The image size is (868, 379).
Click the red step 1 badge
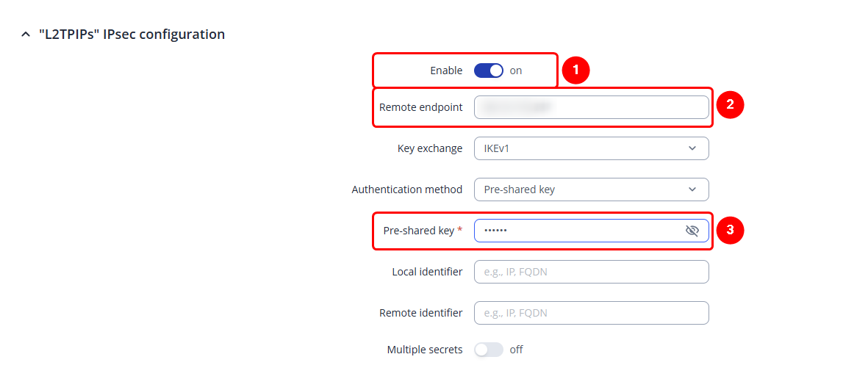[x=576, y=71]
